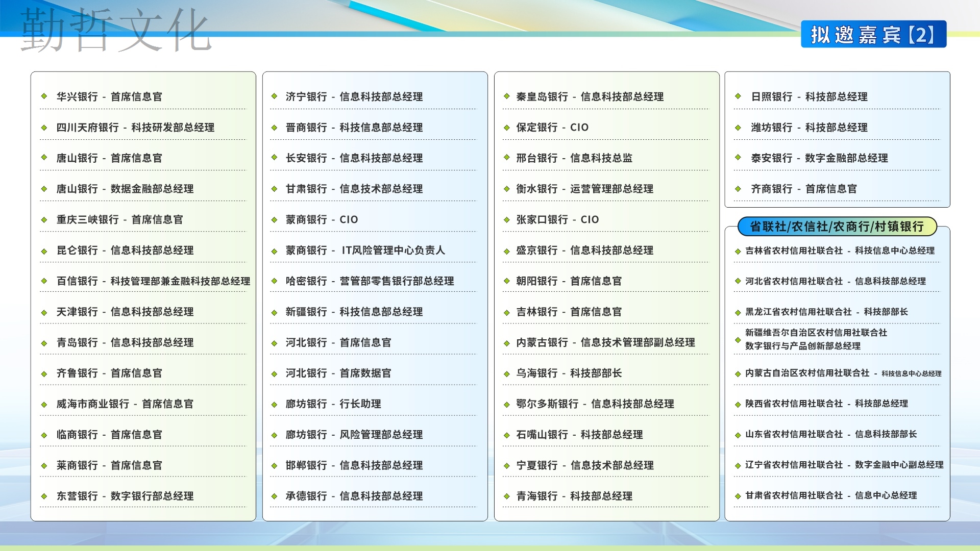This screenshot has height=551, width=980.
Task: Click 新疆维吾尔自治区农村信用社联合社 entry
Action: 816,339
